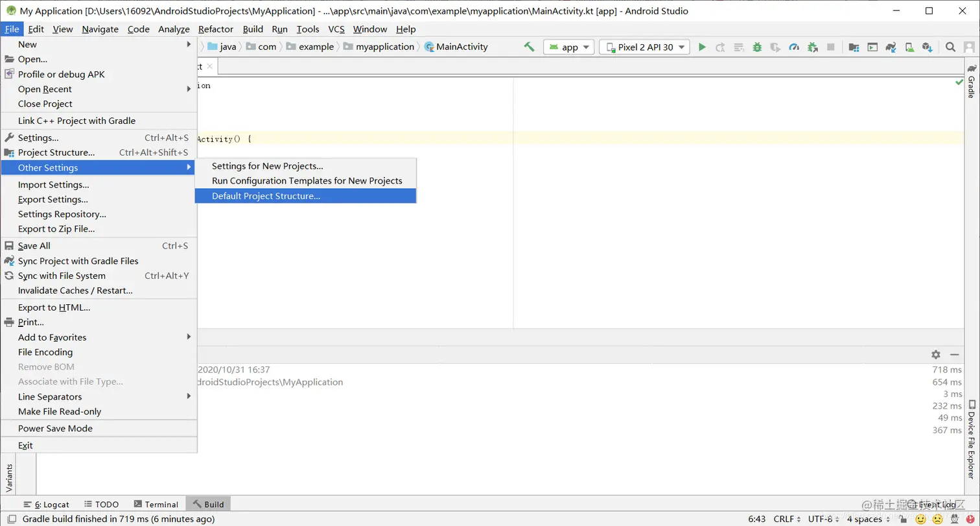Screen dimensions: 980x526
Task: Click the Run Anything toolbar icon
Action: 873,47
